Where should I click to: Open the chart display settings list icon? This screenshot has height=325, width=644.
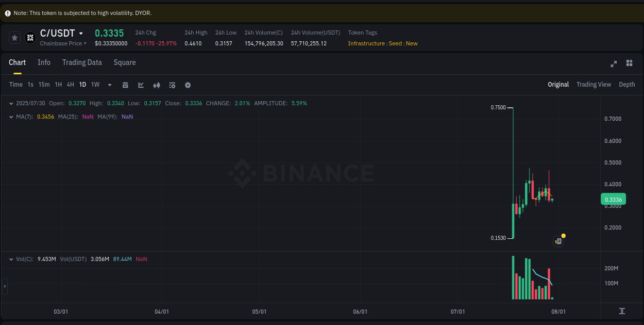point(172,85)
